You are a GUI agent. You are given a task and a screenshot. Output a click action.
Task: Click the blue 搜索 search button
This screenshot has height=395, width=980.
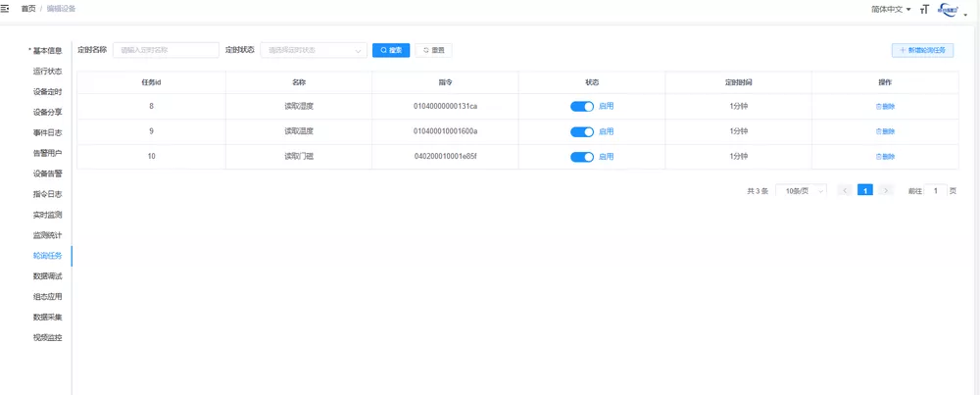[x=391, y=50]
